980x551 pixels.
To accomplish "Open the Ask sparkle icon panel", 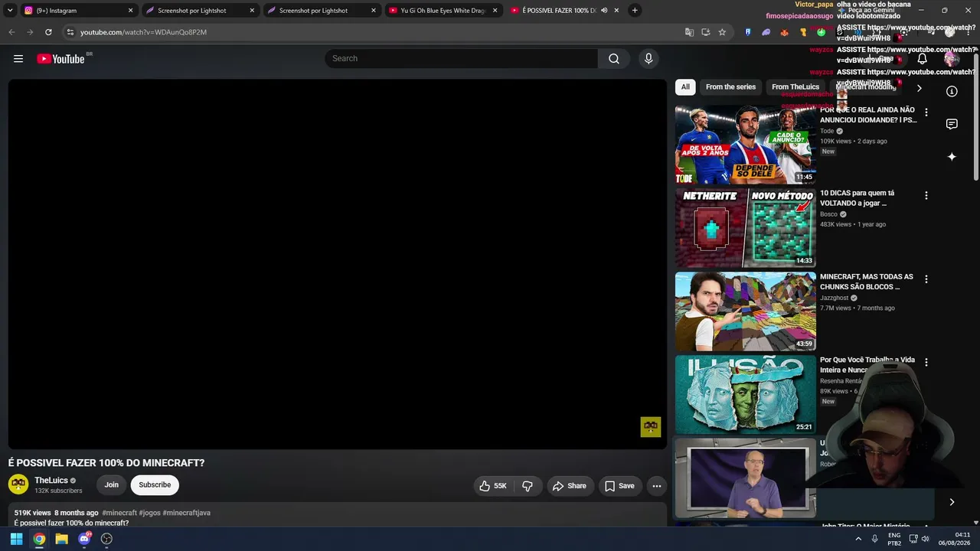I will click(952, 156).
